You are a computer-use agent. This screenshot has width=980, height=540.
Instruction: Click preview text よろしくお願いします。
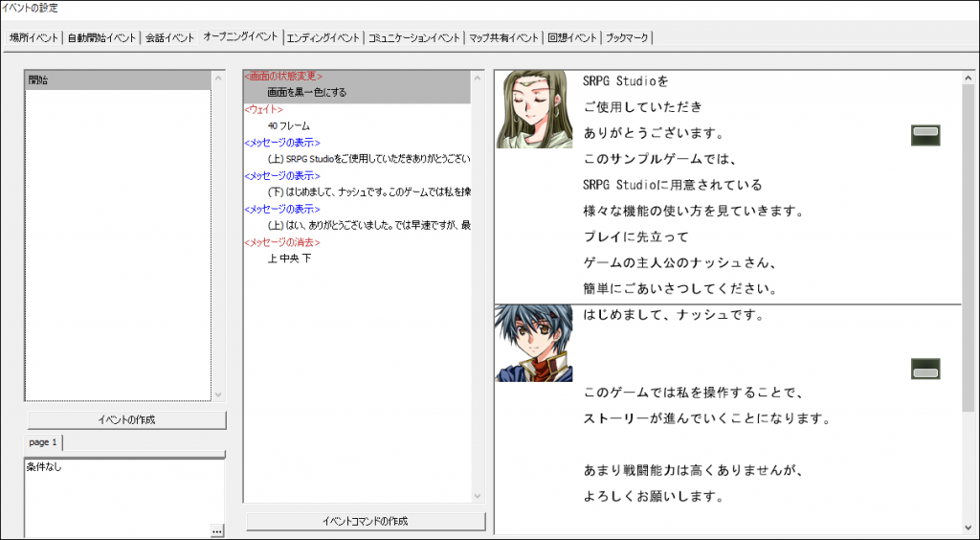pos(653,498)
